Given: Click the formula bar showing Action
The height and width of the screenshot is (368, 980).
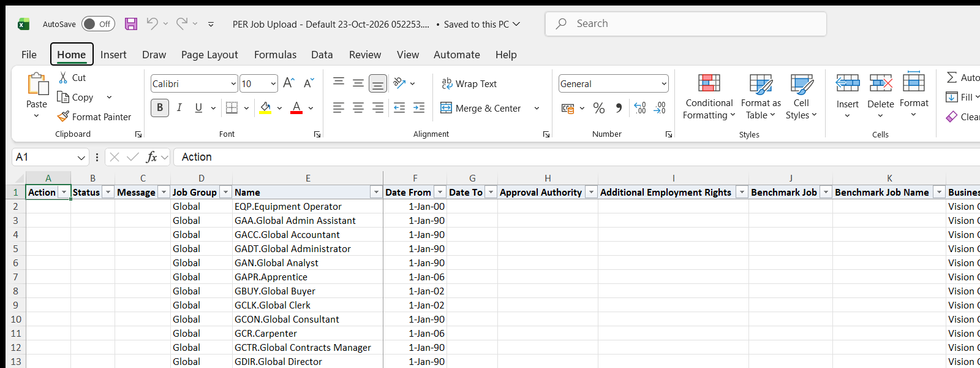Looking at the screenshot, I should click(x=576, y=157).
